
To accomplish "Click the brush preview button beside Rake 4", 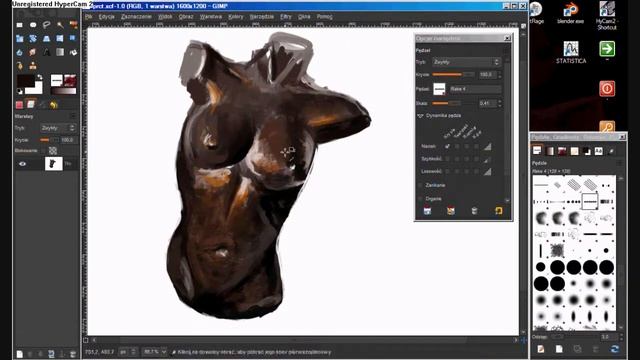I will click(x=439, y=89).
